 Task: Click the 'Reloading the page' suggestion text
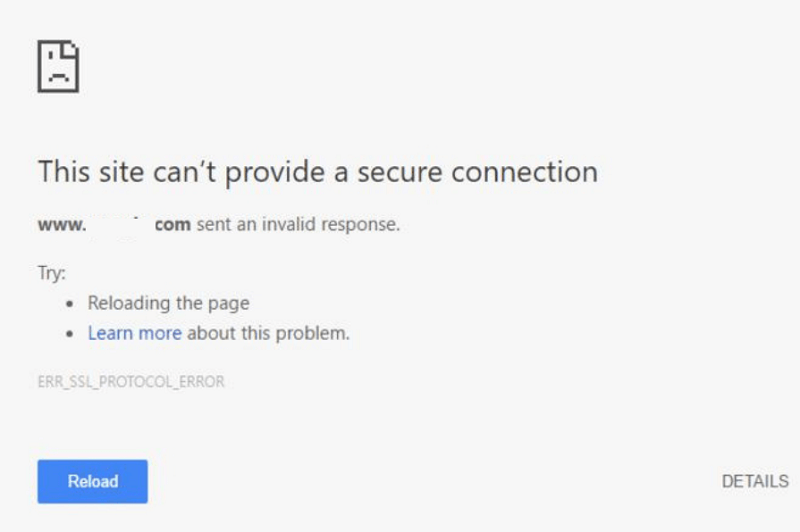click(168, 303)
